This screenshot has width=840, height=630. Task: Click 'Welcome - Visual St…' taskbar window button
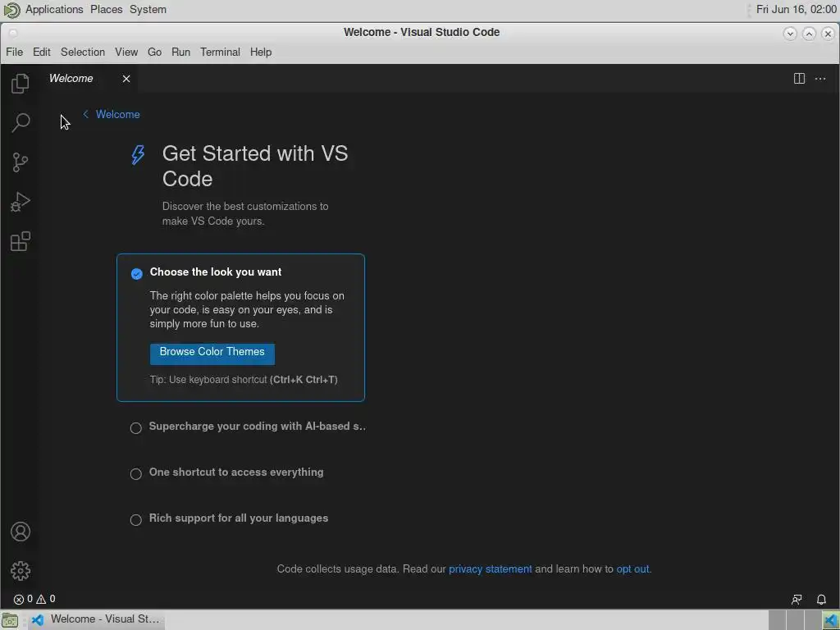[x=97, y=620]
